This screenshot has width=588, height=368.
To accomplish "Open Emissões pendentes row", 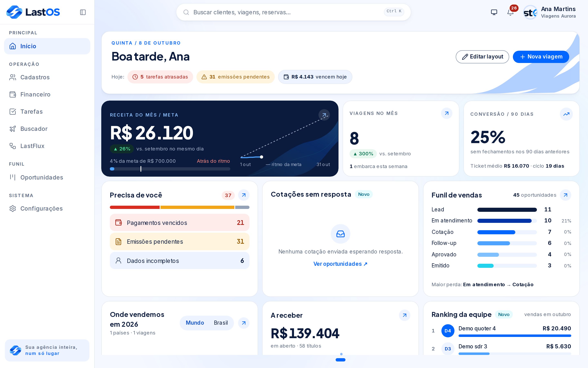I will pos(179,241).
